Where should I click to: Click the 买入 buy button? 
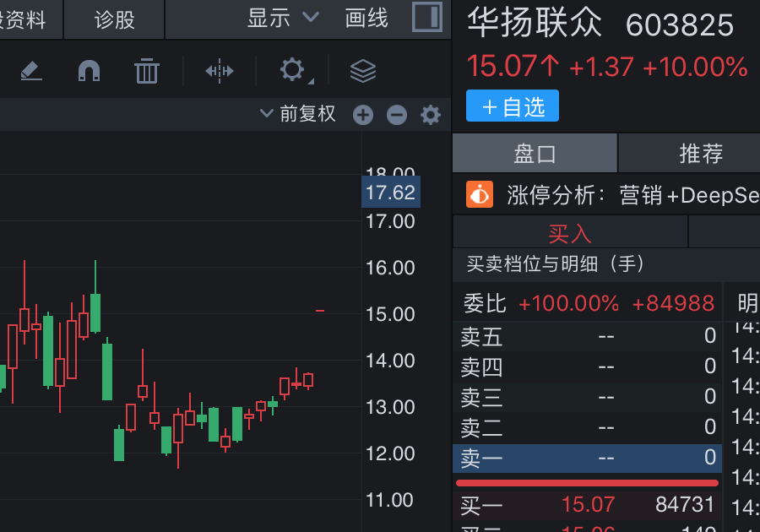570,232
